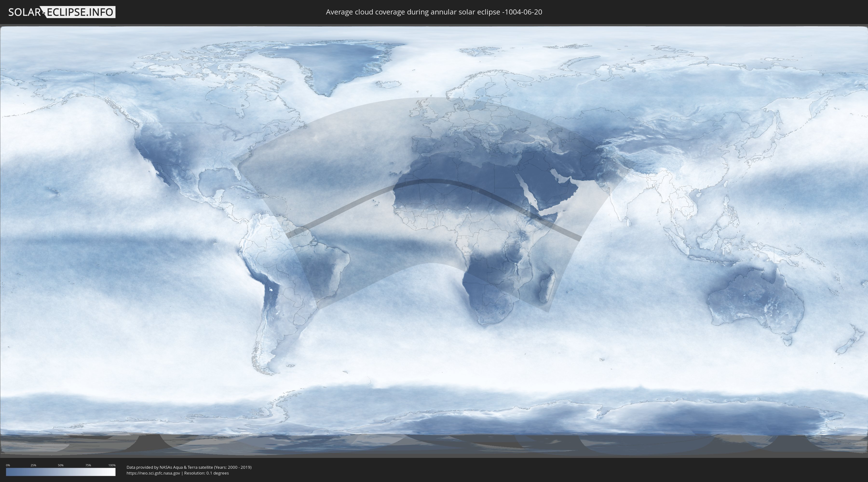This screenshot has width=868, height=482.
Task: Click the 50% legend label
Action: (61, 465)
